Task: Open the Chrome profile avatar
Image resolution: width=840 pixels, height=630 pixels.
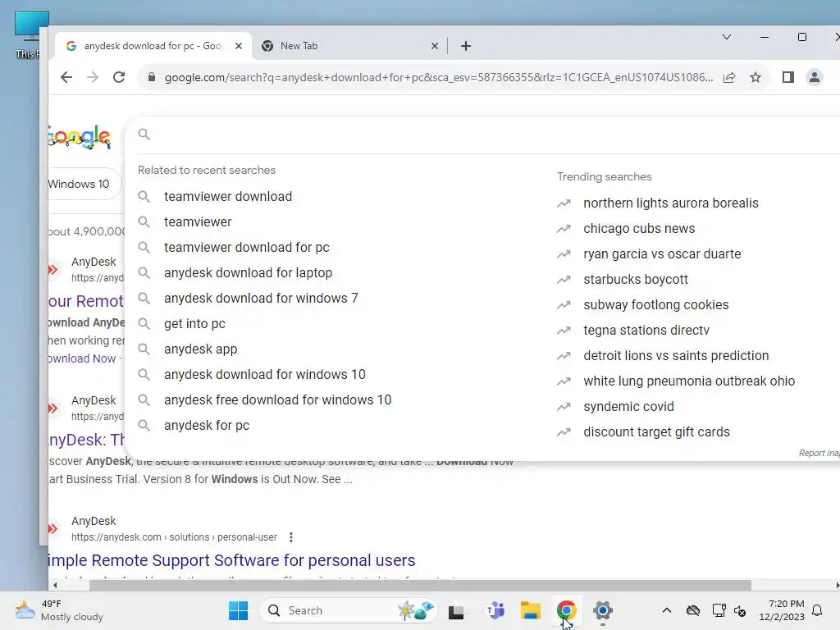Action: click(815, 77)
